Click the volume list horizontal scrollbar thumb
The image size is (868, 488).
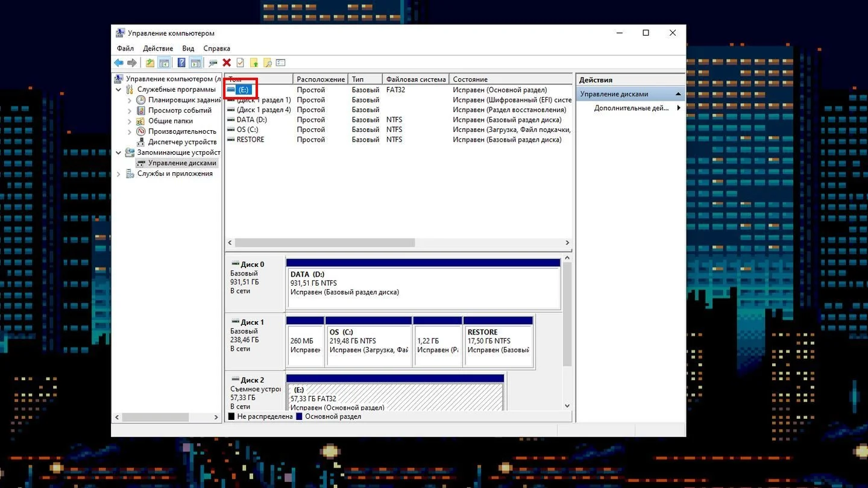325,242
